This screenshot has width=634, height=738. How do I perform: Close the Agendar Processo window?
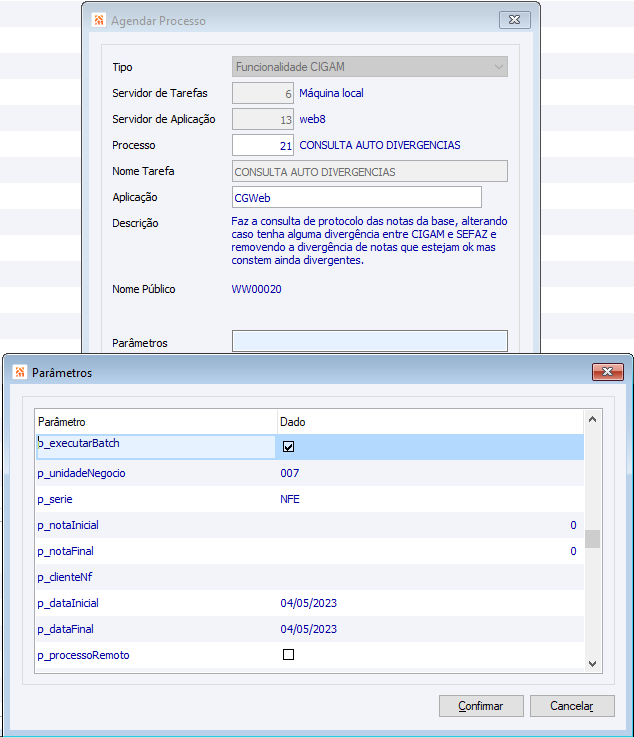tap(515, 20)
